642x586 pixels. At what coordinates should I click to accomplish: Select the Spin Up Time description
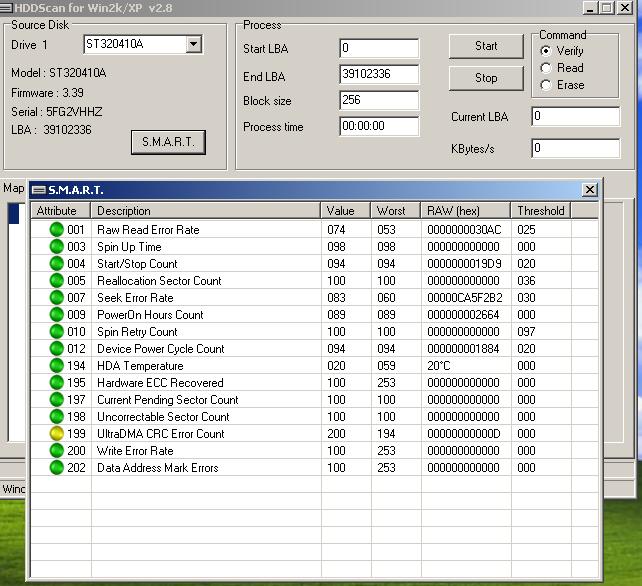(129, 247)
